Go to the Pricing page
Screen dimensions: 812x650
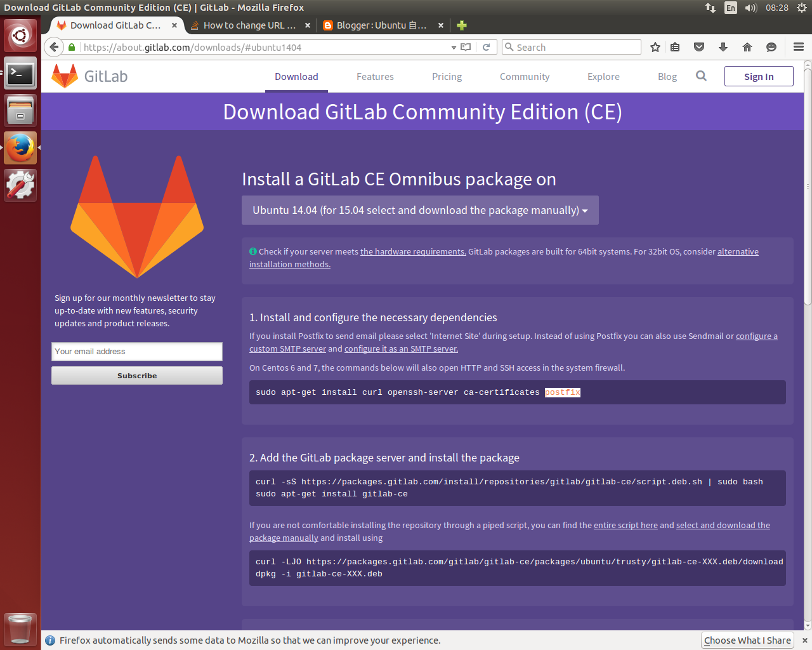pyautogui.click(x=447, y=76)
